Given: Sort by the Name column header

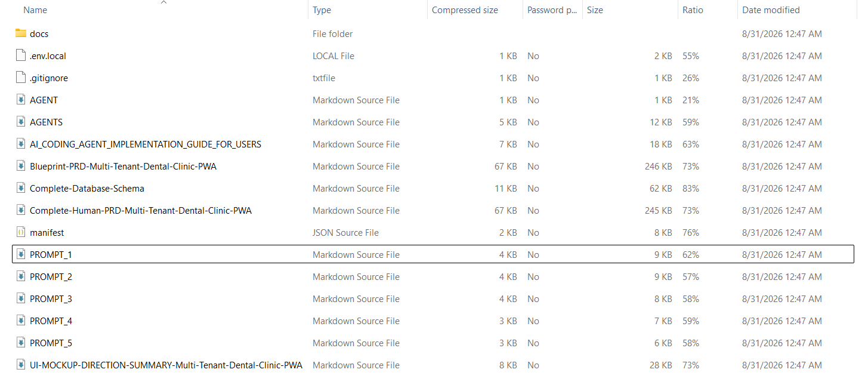Looking at the screenshot, I should click(35, 10).
